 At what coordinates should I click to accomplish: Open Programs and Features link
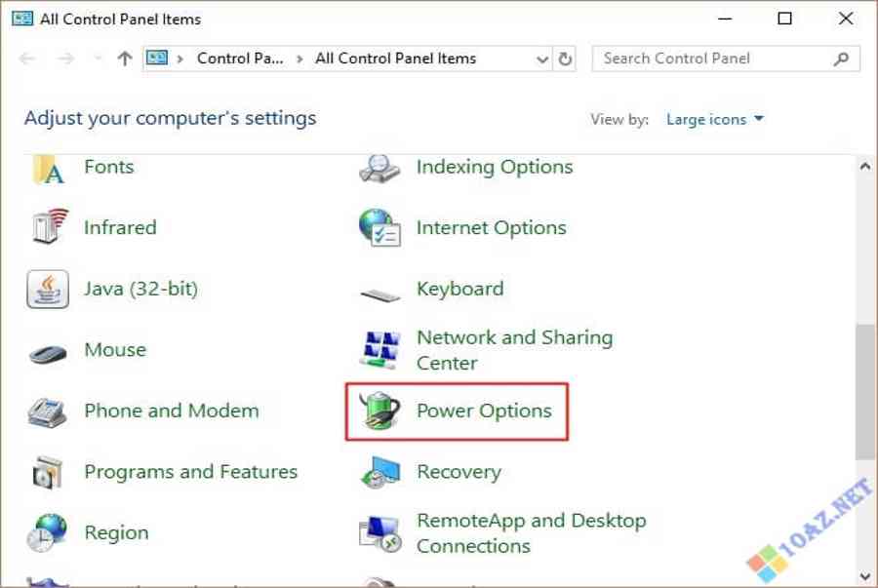point(191,472)
